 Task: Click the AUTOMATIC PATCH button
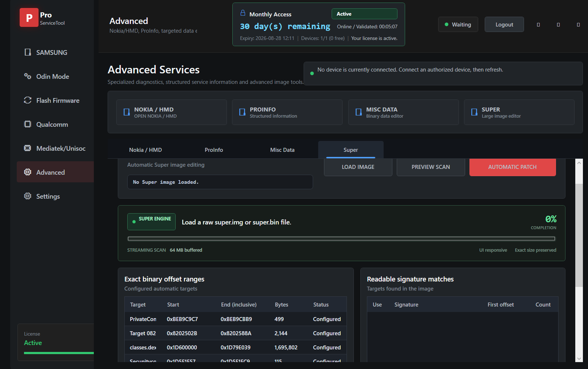(513, 167)
